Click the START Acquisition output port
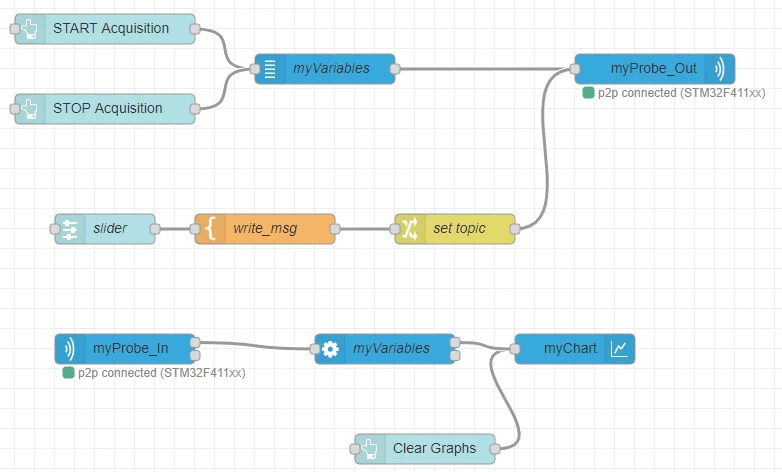Image resolution: width=782 pixels, height=472 pixels. coord(195,29)
